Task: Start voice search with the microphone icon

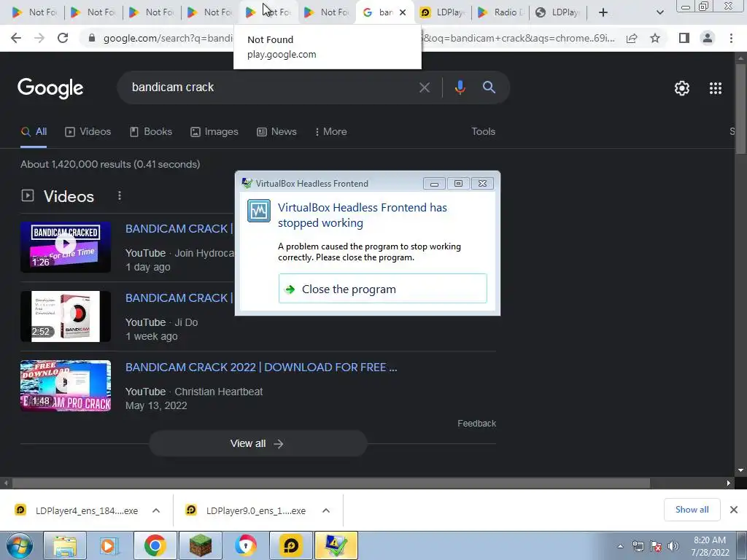Action: 460,87
